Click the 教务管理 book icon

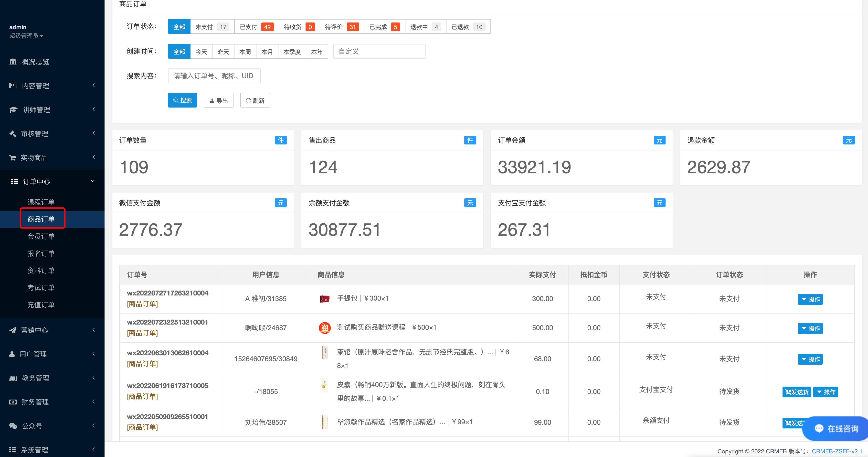(x=13, y=378)
